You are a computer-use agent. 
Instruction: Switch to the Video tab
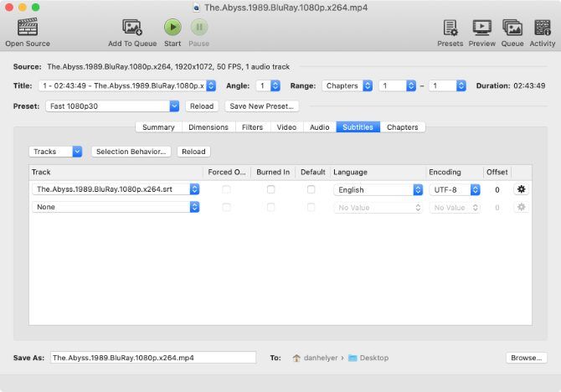point(286,127)
